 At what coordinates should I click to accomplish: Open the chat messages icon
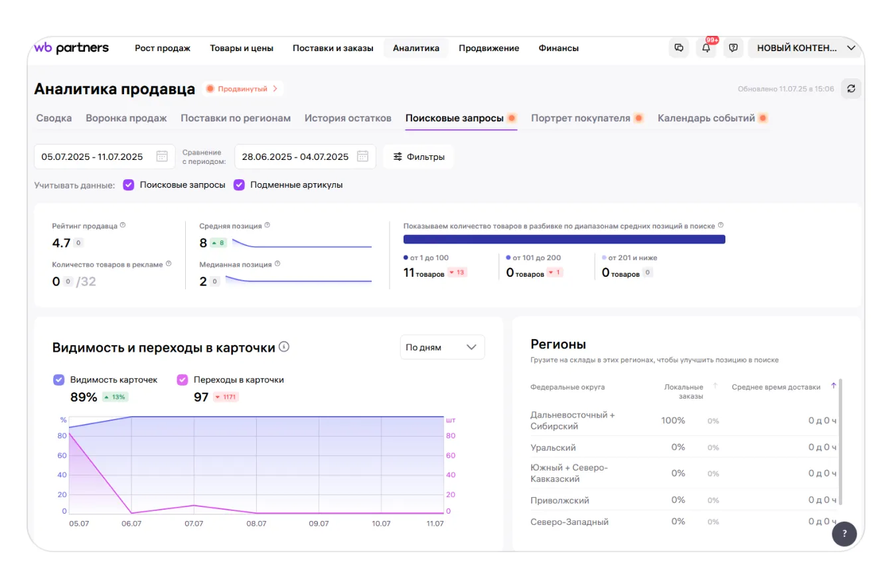[x=678, y=48]
